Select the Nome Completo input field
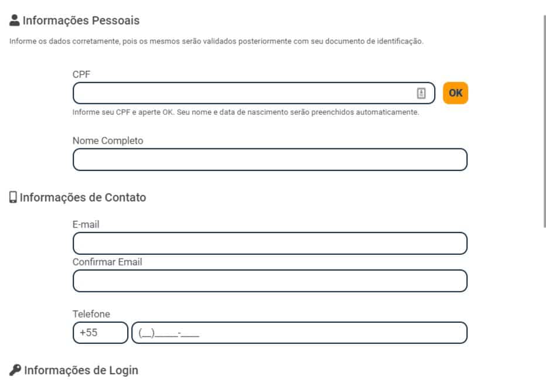The image size is (546, 392). 269,158
